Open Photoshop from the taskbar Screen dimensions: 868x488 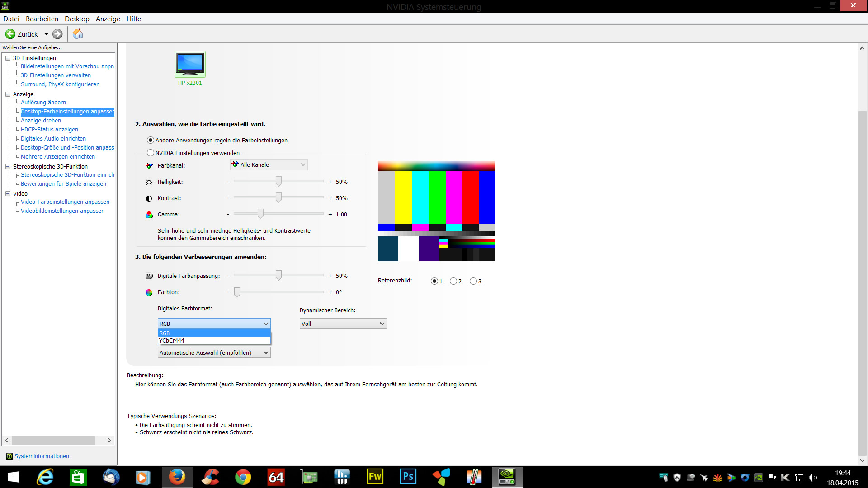click(x=408, y=477)
